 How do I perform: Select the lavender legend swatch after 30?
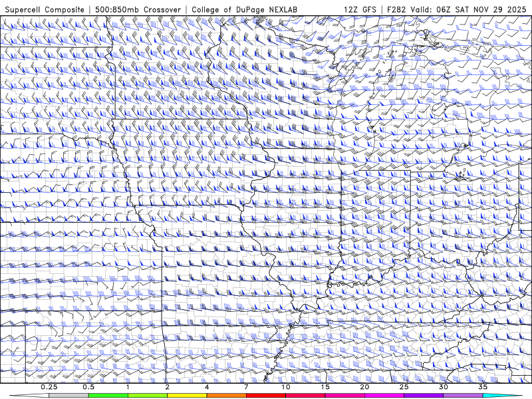pyautogui.click(x=463, y=396)
